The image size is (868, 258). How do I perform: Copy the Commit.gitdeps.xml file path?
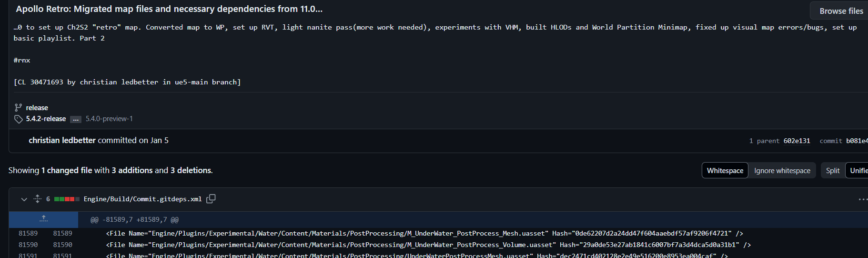[211, 199]
